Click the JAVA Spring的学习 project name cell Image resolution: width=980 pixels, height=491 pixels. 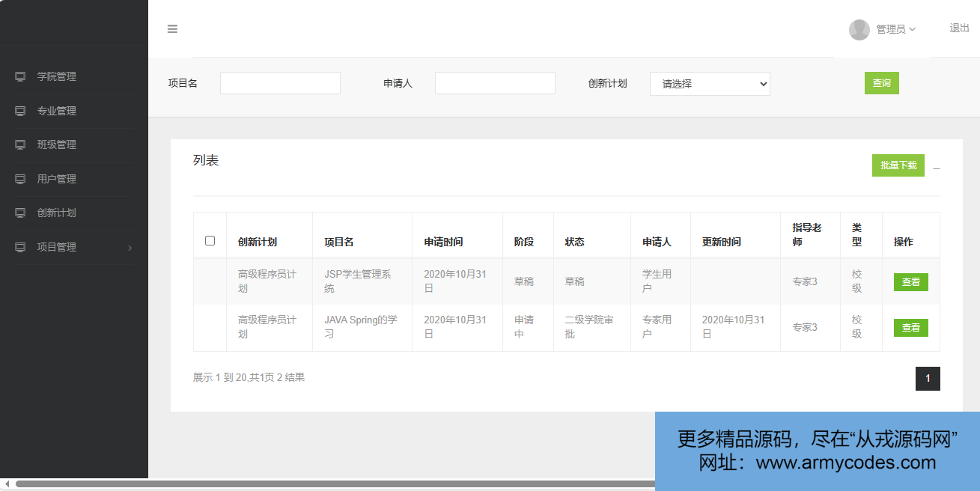(x=361, y=327)
